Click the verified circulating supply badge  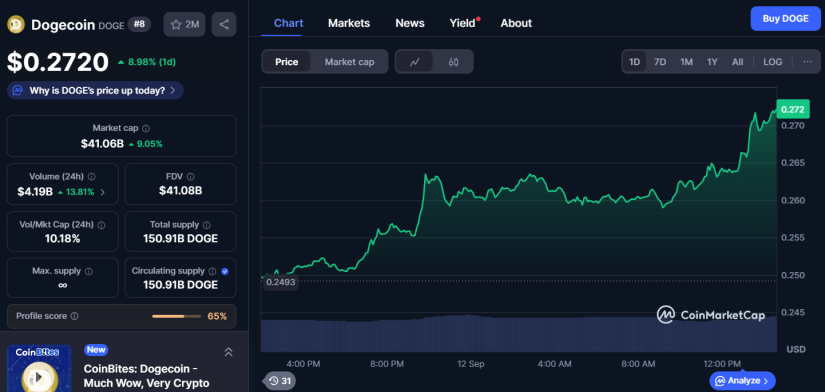pyautogui.click(x=225, y=272)
